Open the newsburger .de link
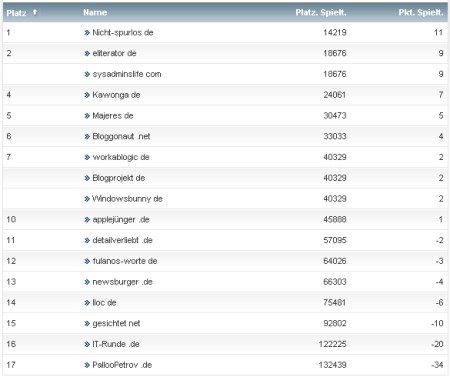 point(122,282)
